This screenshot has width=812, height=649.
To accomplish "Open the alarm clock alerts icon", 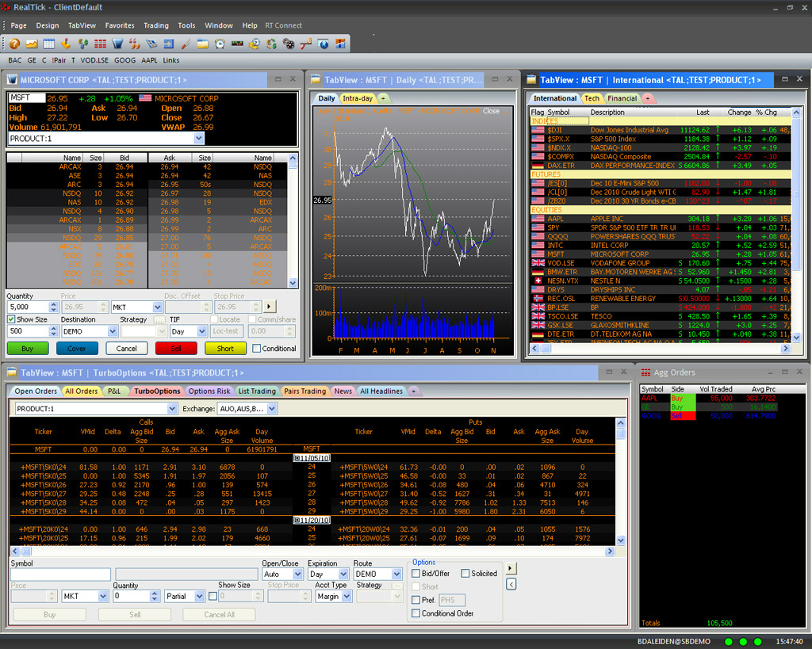I will [x=220, y=44].
